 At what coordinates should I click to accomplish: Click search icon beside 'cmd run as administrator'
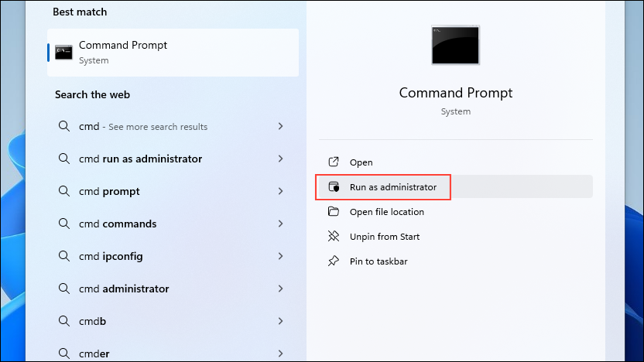63,159
